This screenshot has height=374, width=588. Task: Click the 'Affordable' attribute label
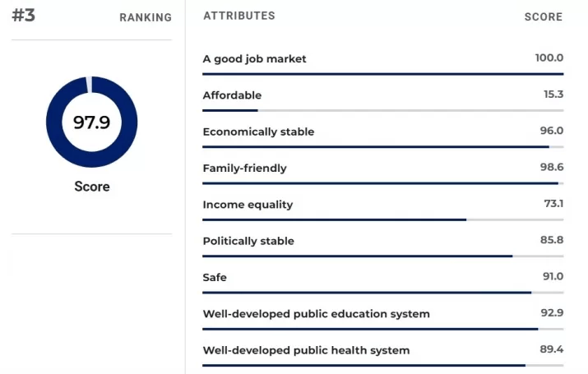[232, 95]
